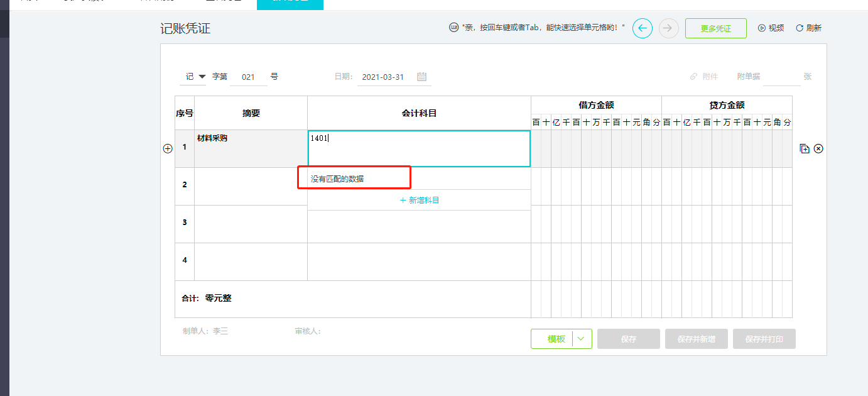Open the calendar date picker icon
868x396 pixels.
click(x=422, y=77)
